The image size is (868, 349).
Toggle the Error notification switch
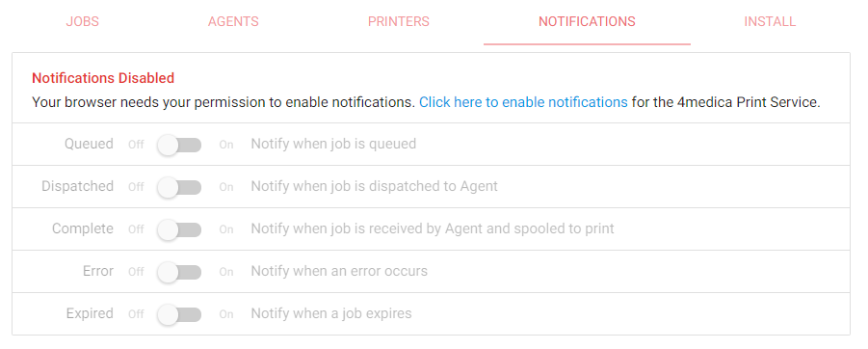pos(179,272)
